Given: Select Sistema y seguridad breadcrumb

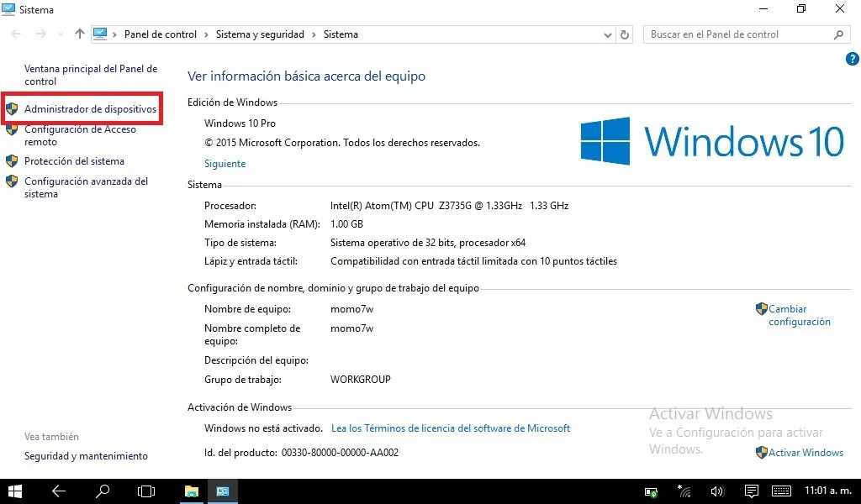Looking at the screenshot, I should coord(260,34).
